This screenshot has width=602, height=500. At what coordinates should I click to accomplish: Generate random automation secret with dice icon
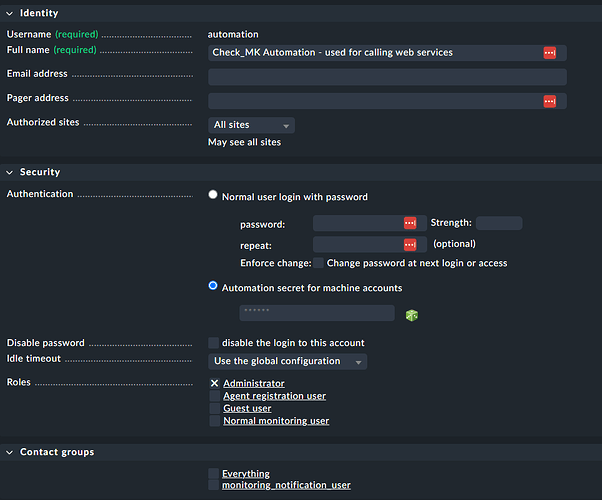[x=411, y=315]
